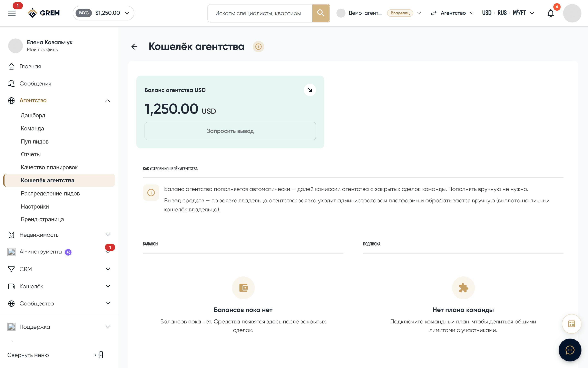Click the GREM logo
Viewport: 588px width, 368px height.
coord(44,13)
